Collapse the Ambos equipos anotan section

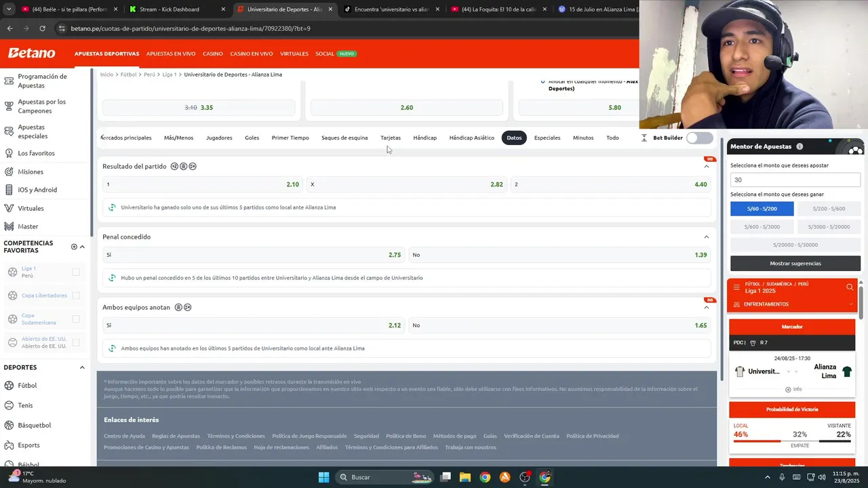(706, 307)
